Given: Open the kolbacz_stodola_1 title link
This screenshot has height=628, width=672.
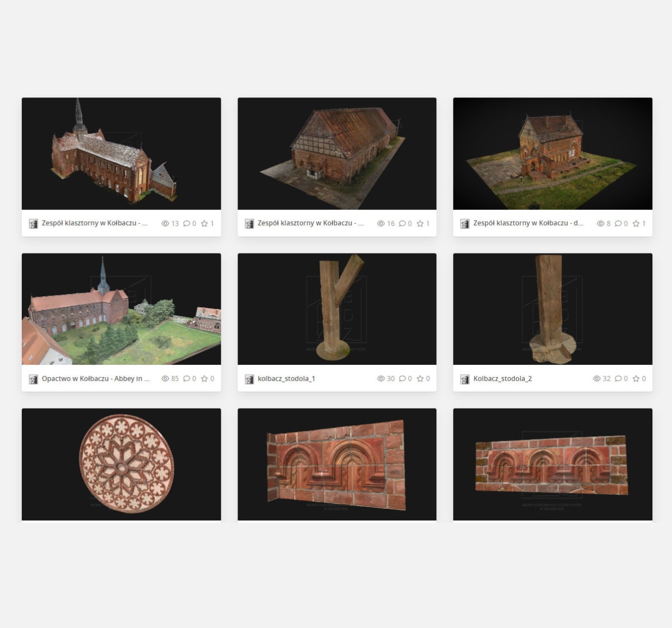Looking at the screenshot, I should pyautogui.click(x=286, y=379).
